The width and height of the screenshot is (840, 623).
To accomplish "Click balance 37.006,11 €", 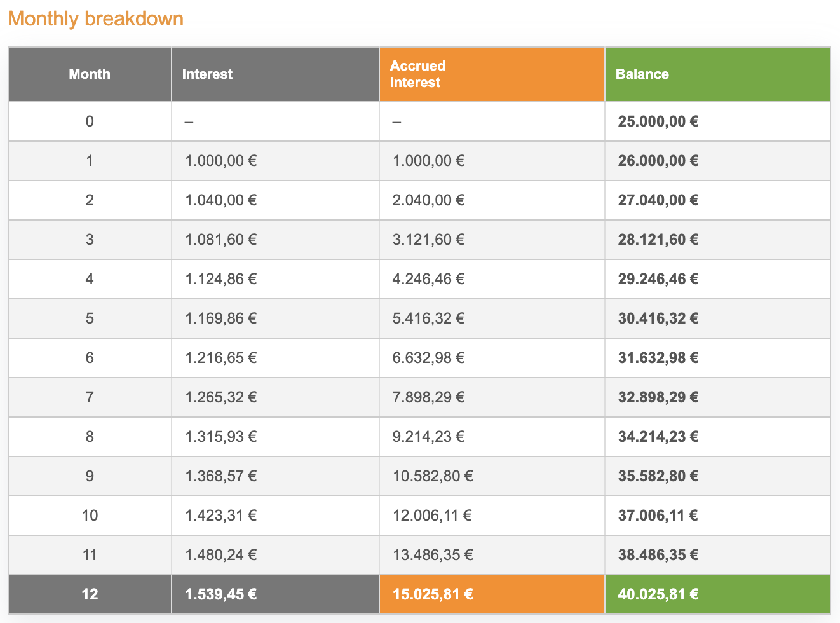I will [x=658, y=516].
